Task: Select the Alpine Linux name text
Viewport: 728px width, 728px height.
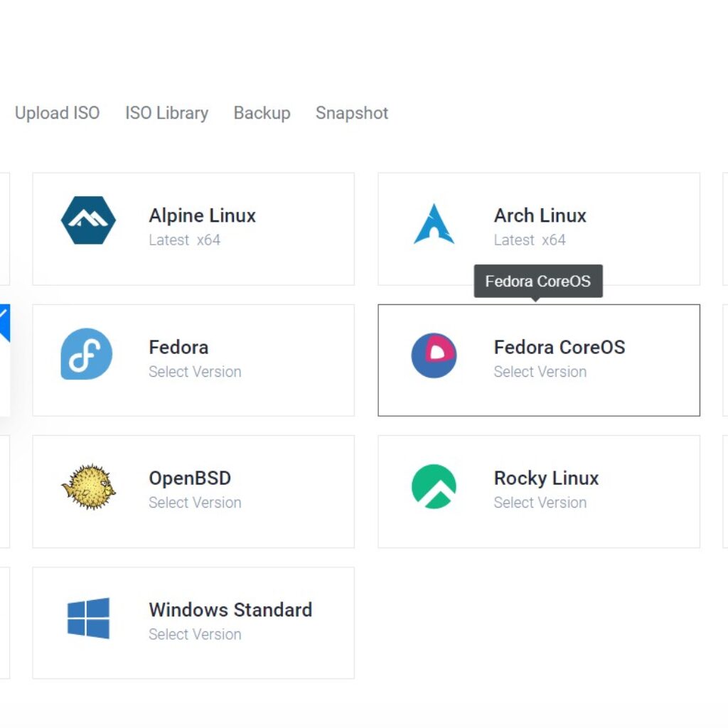Action: coord(203,216)
